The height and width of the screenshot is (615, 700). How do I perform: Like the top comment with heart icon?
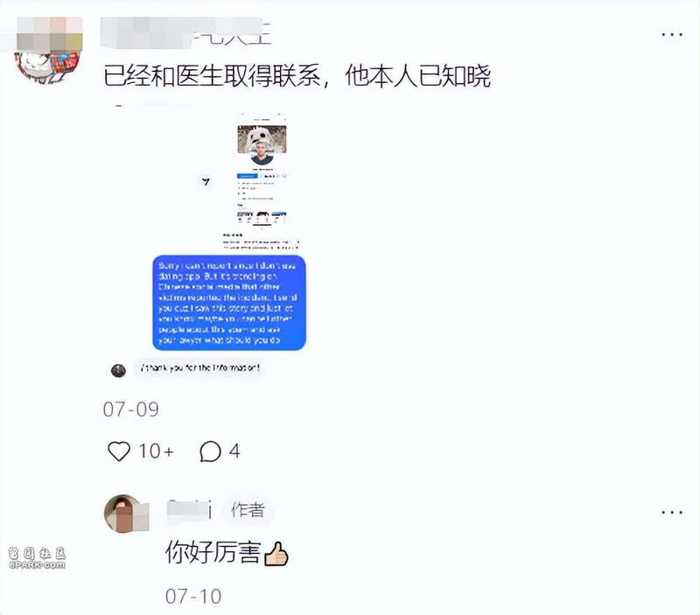(x=119, y=451)
